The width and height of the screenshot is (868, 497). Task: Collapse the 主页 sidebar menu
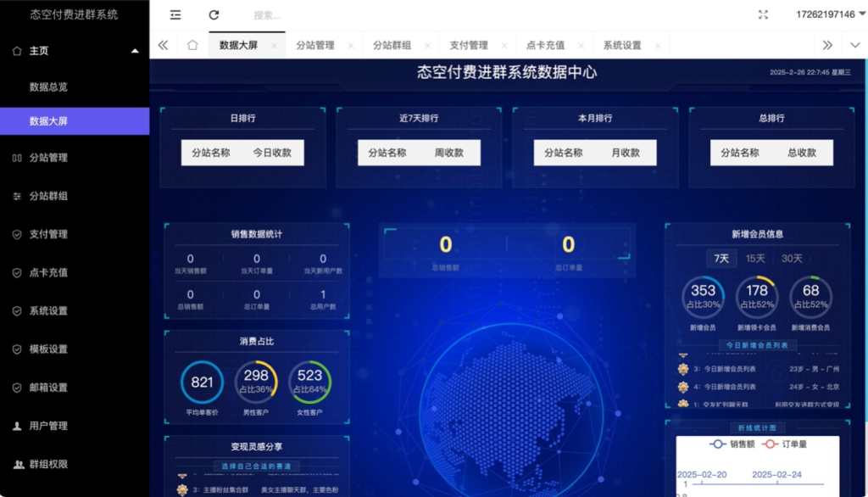135,51
